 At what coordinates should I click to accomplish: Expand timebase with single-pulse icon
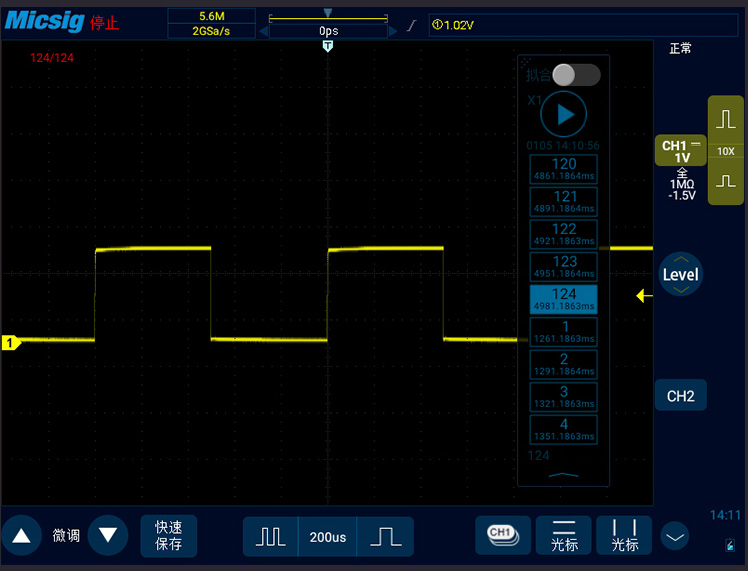tap(385, 537)
